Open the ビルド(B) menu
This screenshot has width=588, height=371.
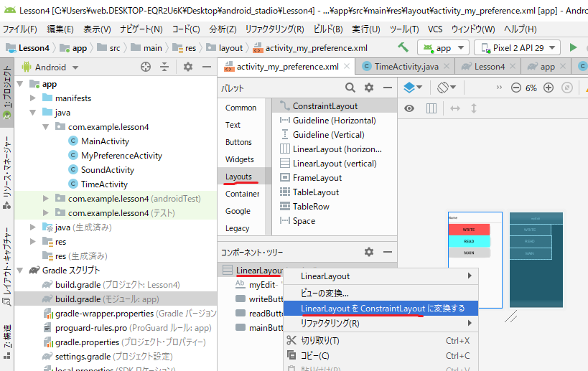[x=328, y=29]
